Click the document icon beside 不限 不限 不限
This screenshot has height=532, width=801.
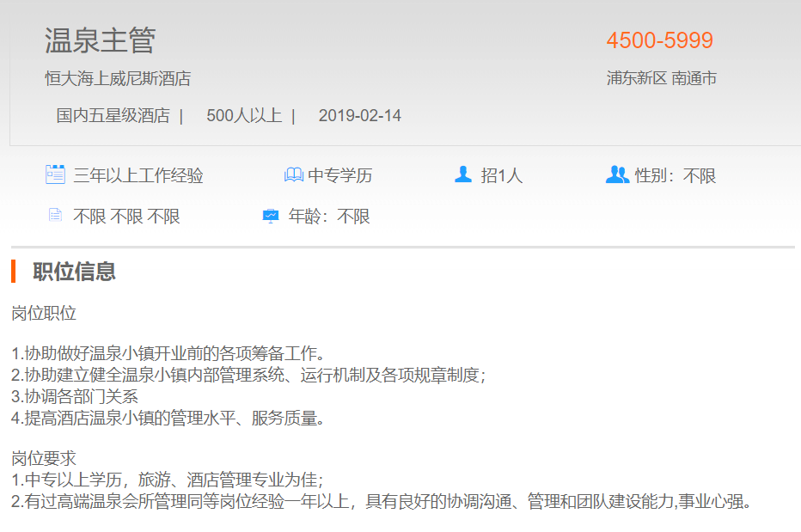coord(55,216)
